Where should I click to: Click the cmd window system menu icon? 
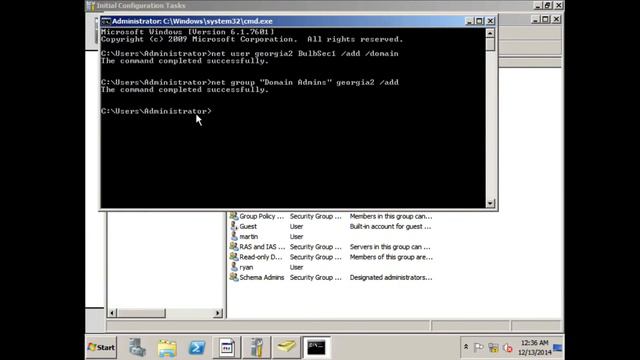click(x=106, y=21)
